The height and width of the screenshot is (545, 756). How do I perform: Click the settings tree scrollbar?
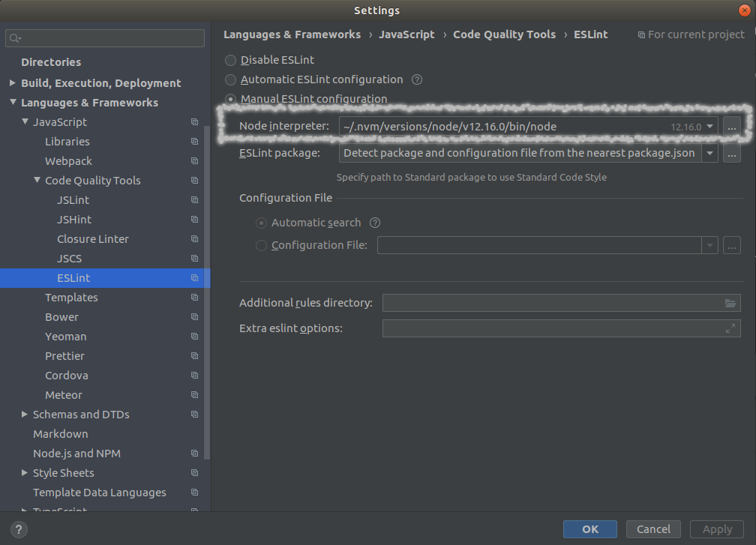point(207,292)
